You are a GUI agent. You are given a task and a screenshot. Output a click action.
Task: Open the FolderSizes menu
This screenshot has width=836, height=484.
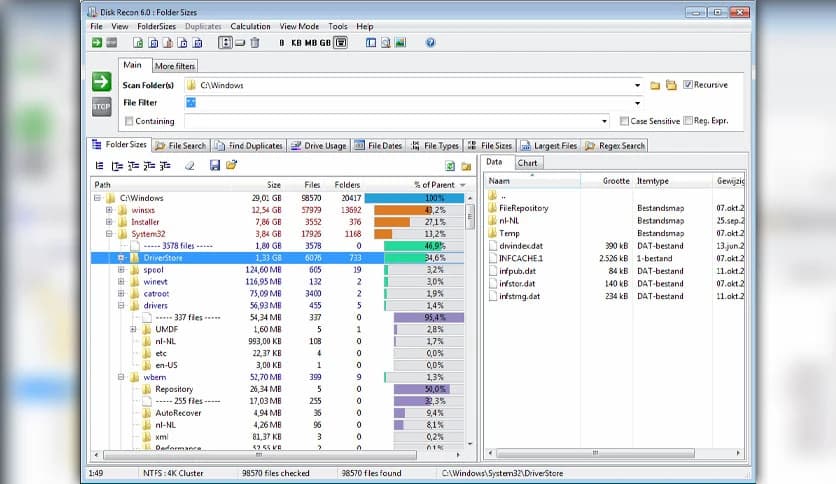point(156,26)
